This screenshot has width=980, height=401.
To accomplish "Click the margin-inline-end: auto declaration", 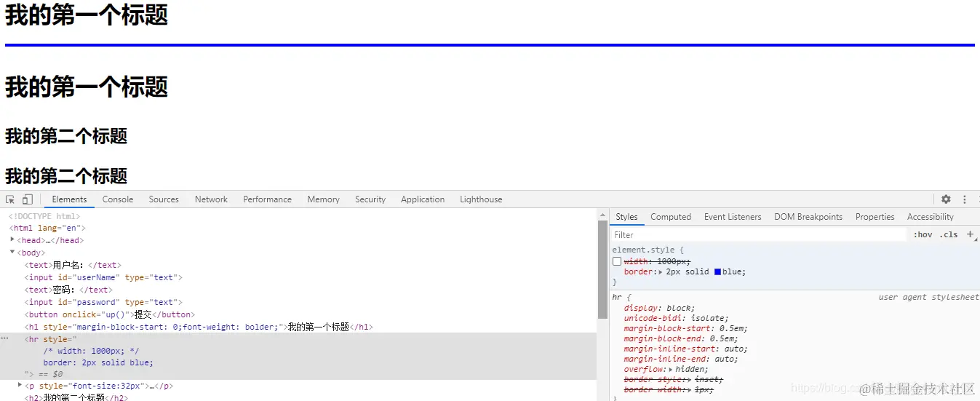I will click(x=680, y=359).
